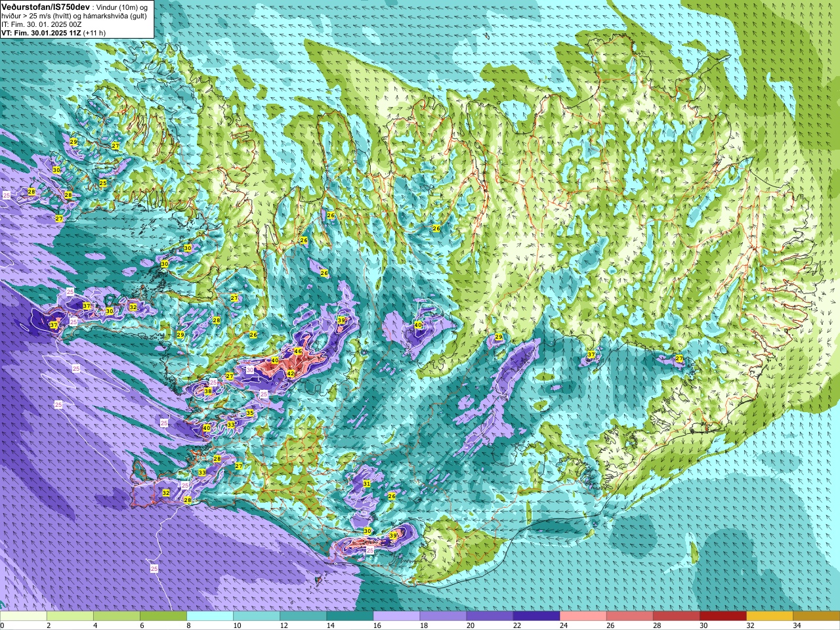The width and height of the screenshot is (840, 630).
Task: Click the legend swatch between 4 and 6
Action: pyautogui.click(x=117, y=616)
